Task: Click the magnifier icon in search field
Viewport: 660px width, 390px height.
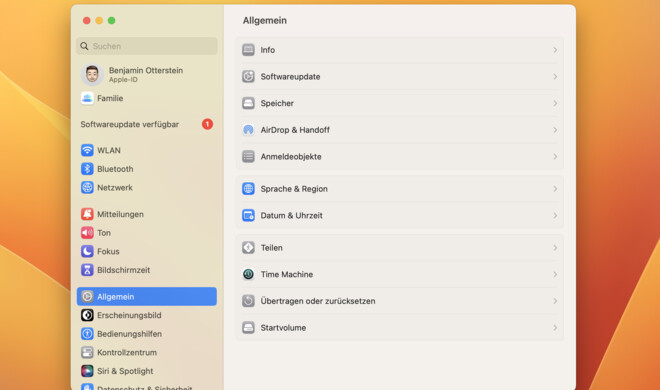Action: point(84,46)
